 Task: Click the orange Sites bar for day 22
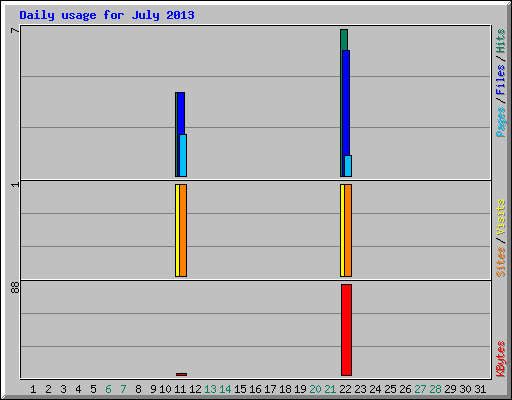point(348,230)
